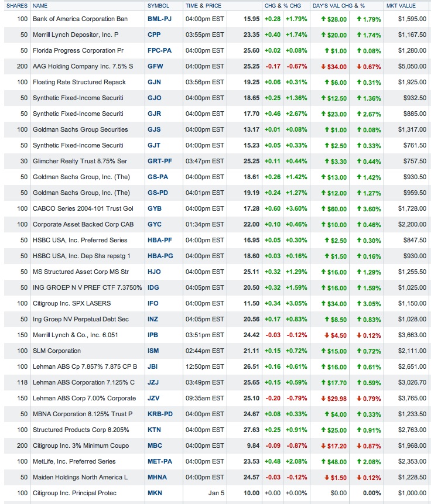Screen dimensions: 431x504
Task: Sort by the NAME column header
Action: click(40, 6)
